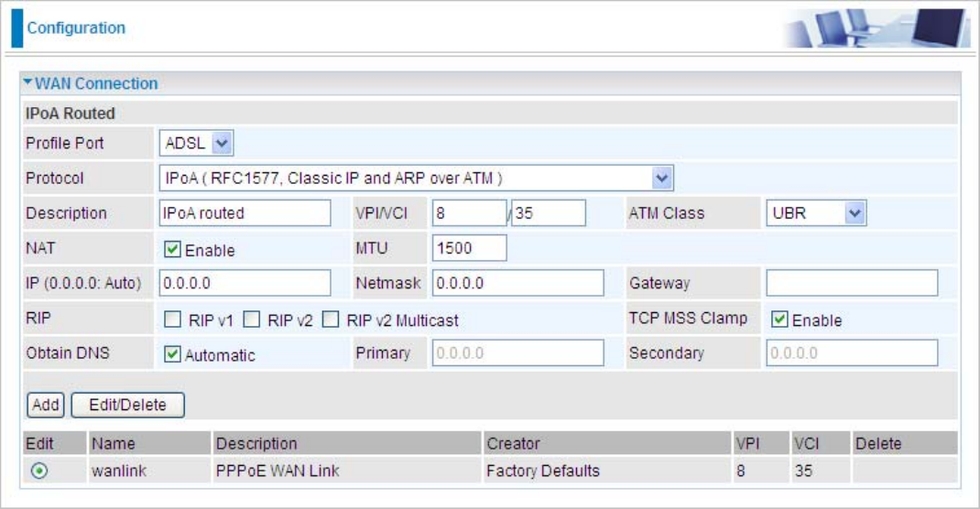Click the MTU field showing 1500
Screen dimensions: 980x509
point(469,248)
